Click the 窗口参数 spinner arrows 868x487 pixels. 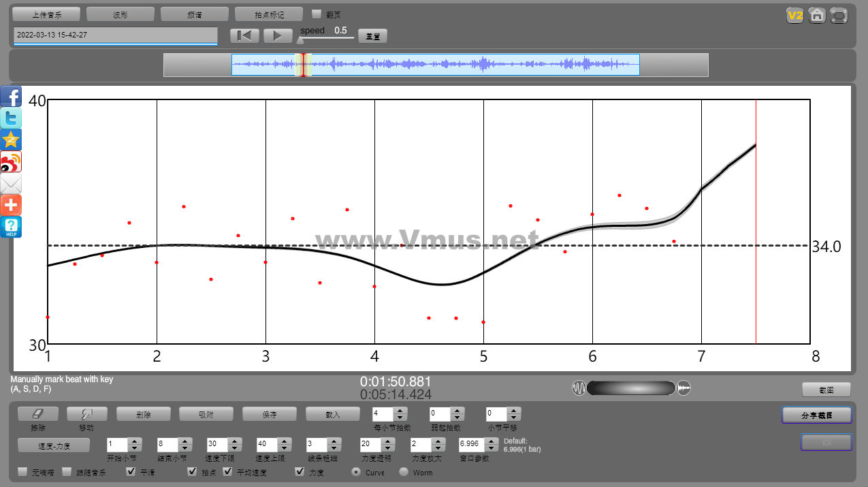489,444
